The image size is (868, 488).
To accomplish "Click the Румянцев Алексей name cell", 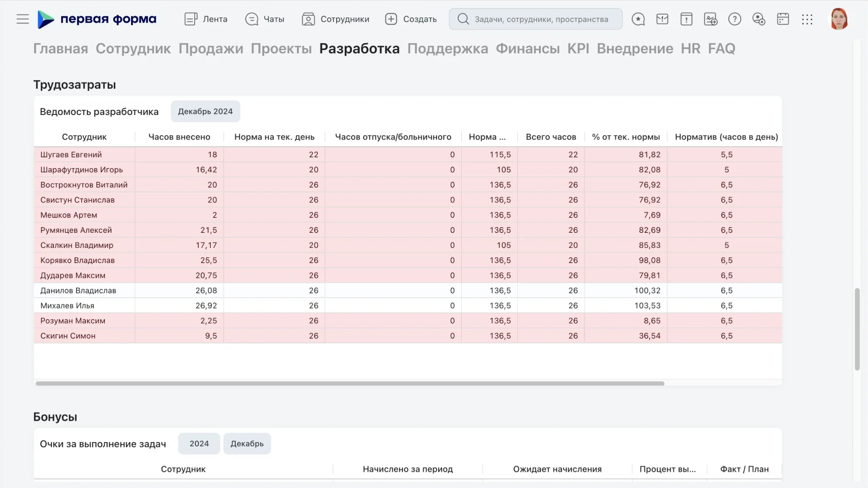I will (76, 231).
